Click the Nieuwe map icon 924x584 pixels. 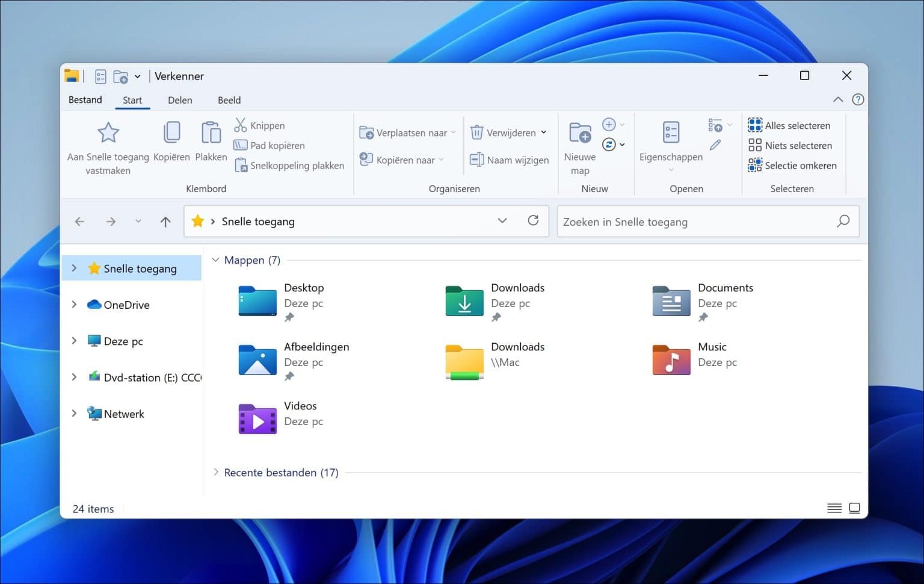tap(579, 132)
